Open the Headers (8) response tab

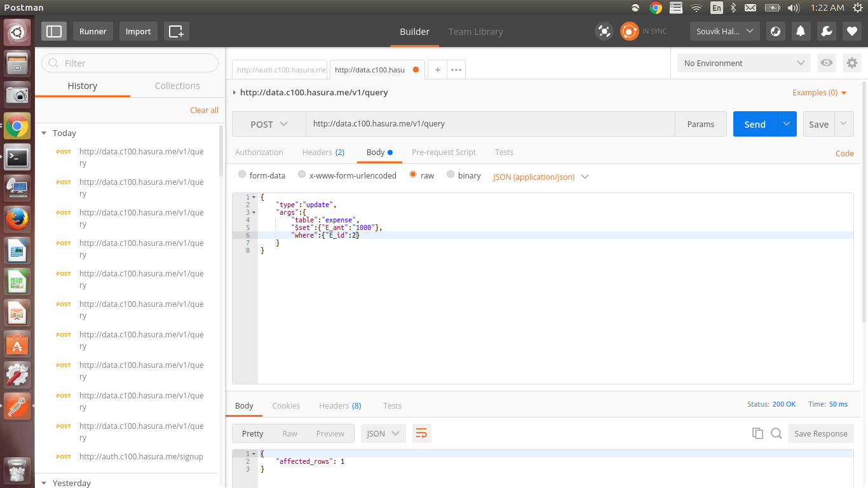(x=340, y=405)
